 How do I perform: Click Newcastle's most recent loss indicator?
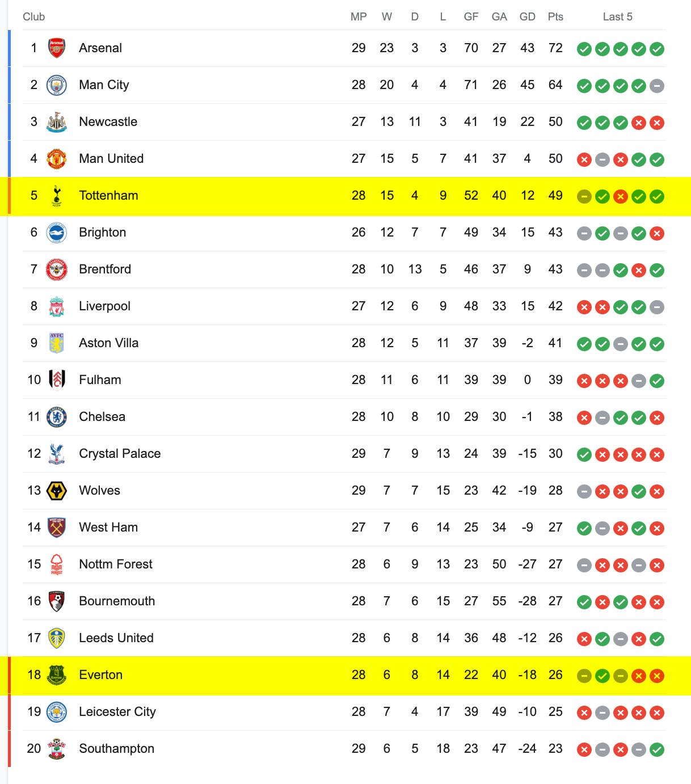point(657,123)
